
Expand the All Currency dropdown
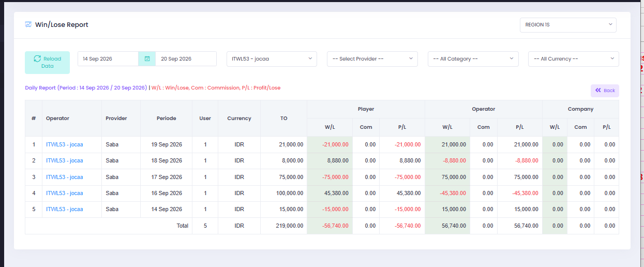(x=574, y=59)
